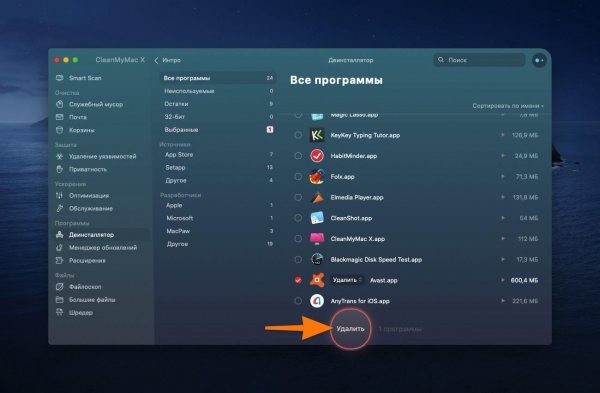
Task: Click the CleanMyMac X app icon
Action: (317, 239)
